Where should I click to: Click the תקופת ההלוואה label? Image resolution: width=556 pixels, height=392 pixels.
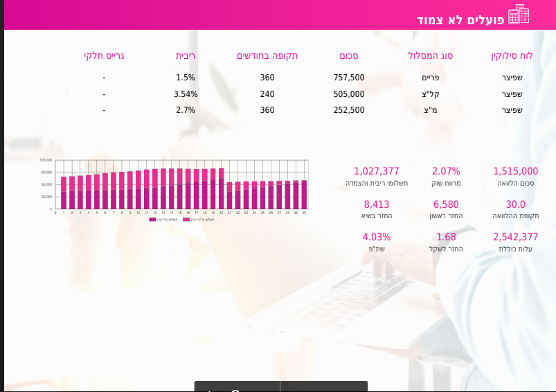[x=515, y=215]
